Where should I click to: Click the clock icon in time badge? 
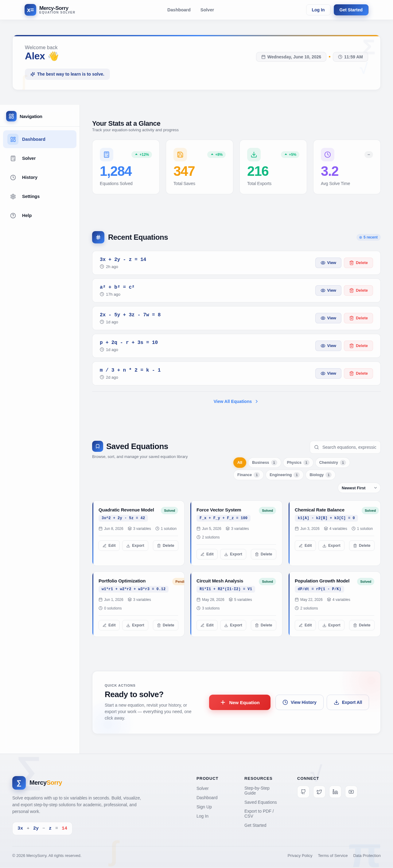click(x=340, y=57)
